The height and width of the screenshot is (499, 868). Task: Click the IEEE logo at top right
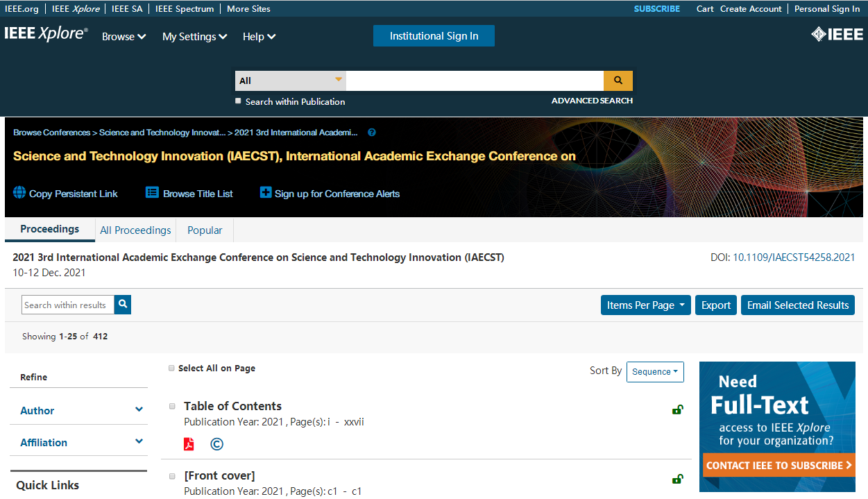(837, 35)
